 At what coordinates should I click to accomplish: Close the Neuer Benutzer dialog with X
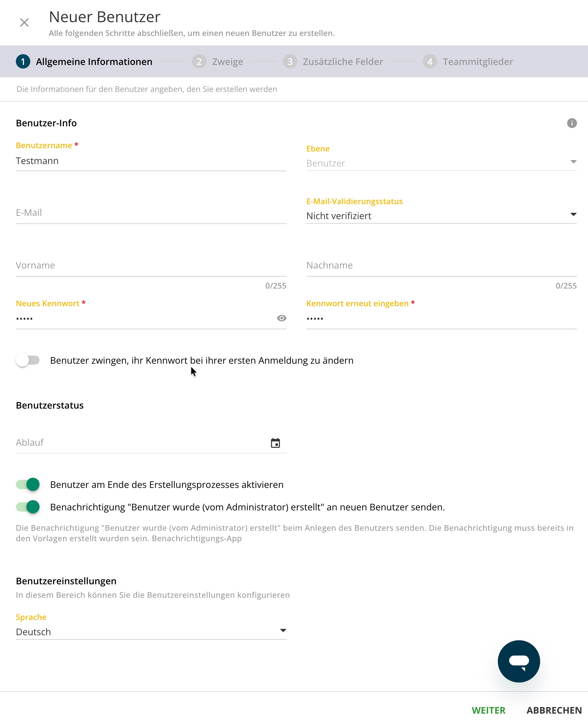24,22
